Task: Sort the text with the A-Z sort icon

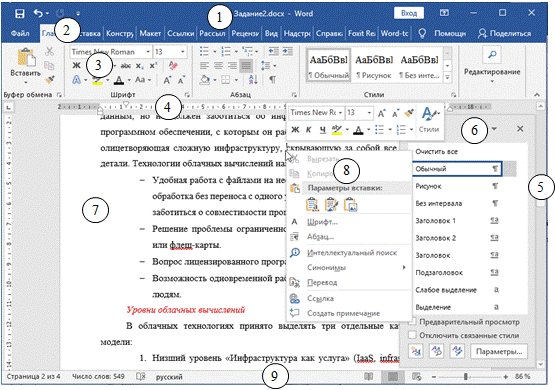Action: [253, 80]
